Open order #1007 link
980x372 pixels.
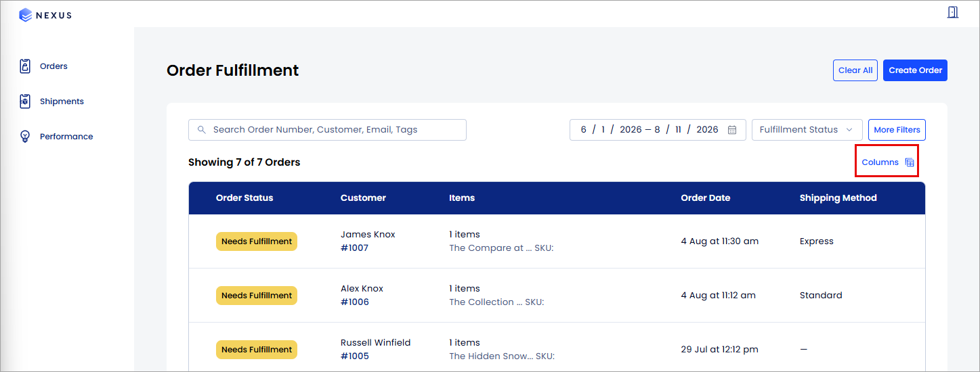click(354, 248)
